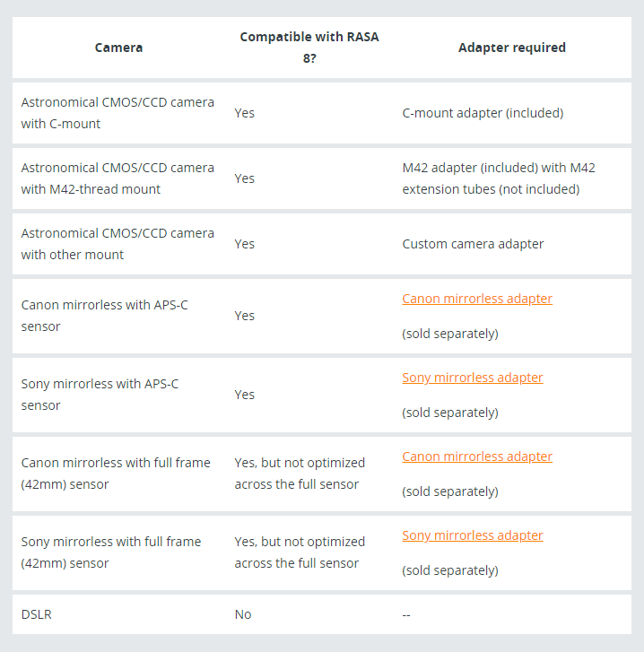Click Astronomical CMOS/CCD camera with C-mount cell
This screenshot has width=644, height=652.
[x=117, y=113]
